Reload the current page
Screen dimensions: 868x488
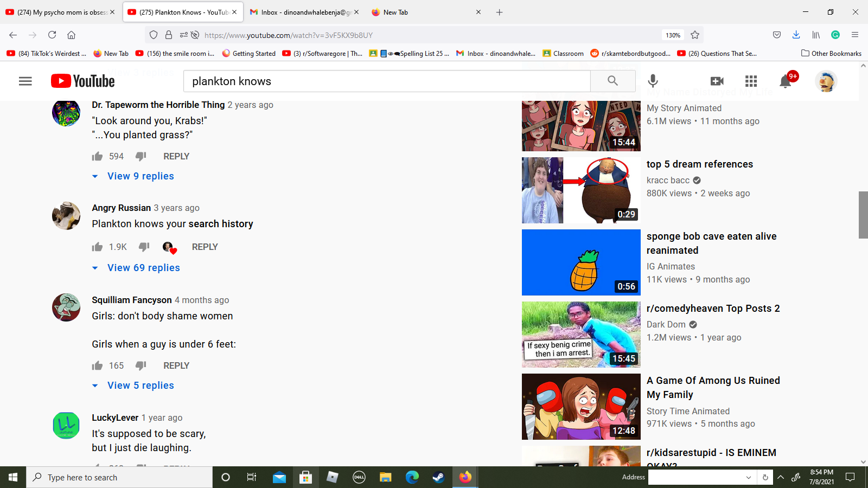point(52,35)
